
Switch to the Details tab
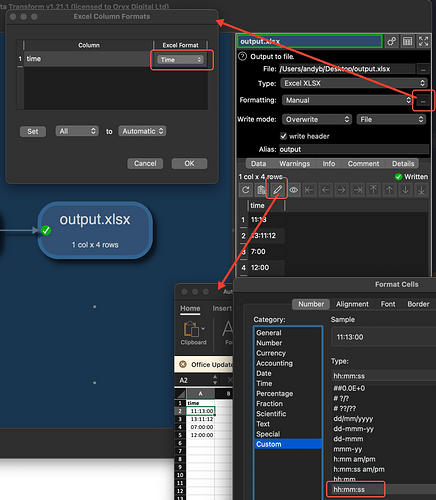point(403,164)
